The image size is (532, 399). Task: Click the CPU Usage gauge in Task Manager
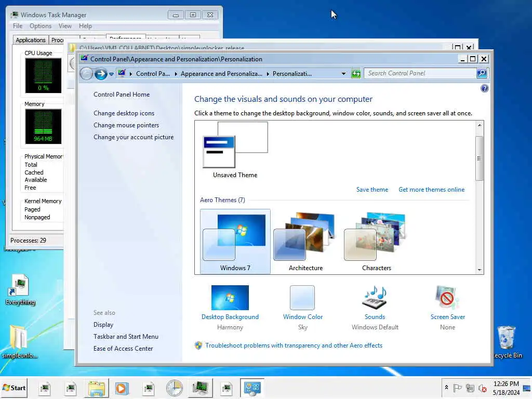pos(43,75)
